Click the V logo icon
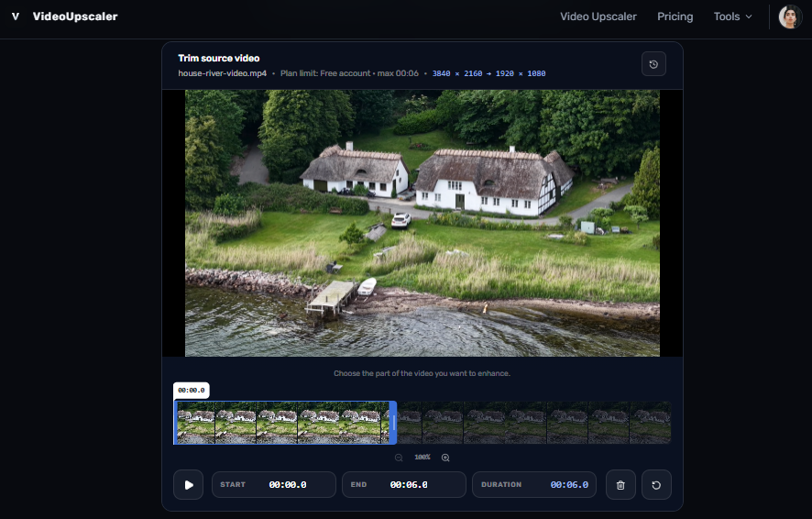The image size is (812, 519). click(16, 17)
